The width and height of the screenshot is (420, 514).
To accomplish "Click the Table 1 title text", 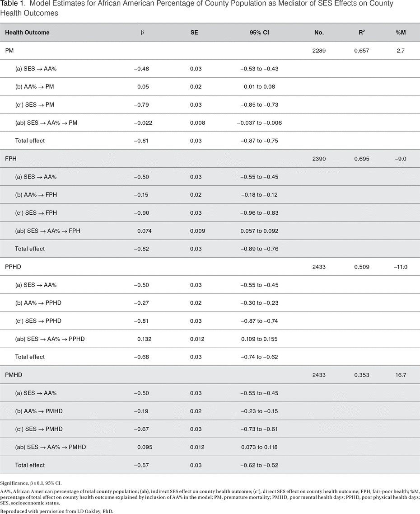I will [x=196, y=8].
